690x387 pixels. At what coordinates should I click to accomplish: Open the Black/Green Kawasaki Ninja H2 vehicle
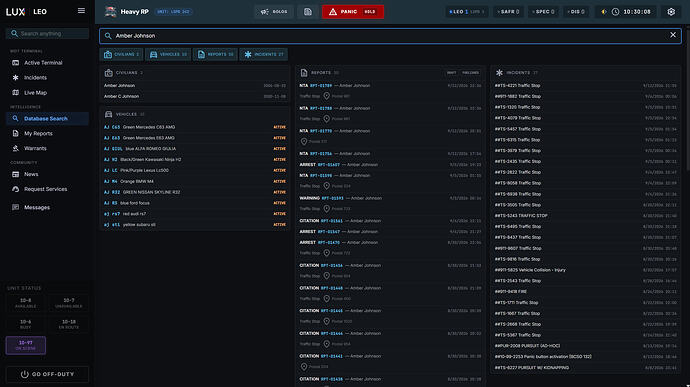click(x=195, y=159)
